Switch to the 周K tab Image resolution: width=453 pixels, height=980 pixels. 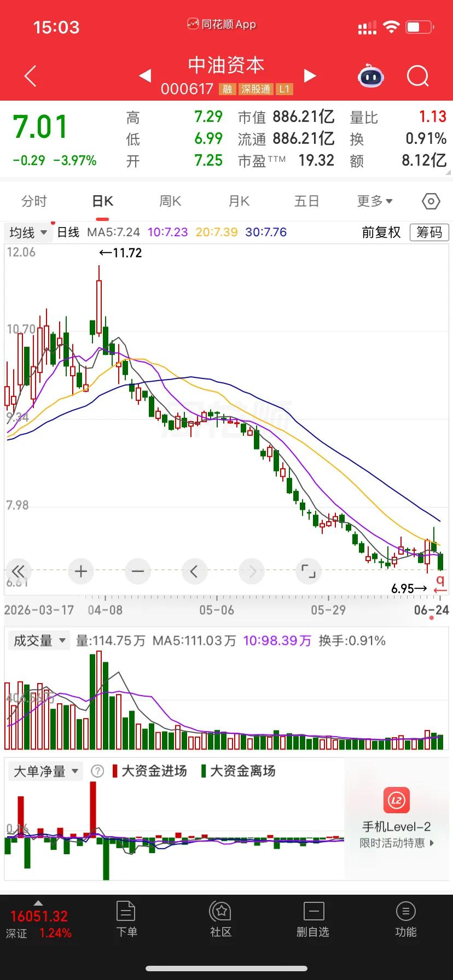pos(170,201)
